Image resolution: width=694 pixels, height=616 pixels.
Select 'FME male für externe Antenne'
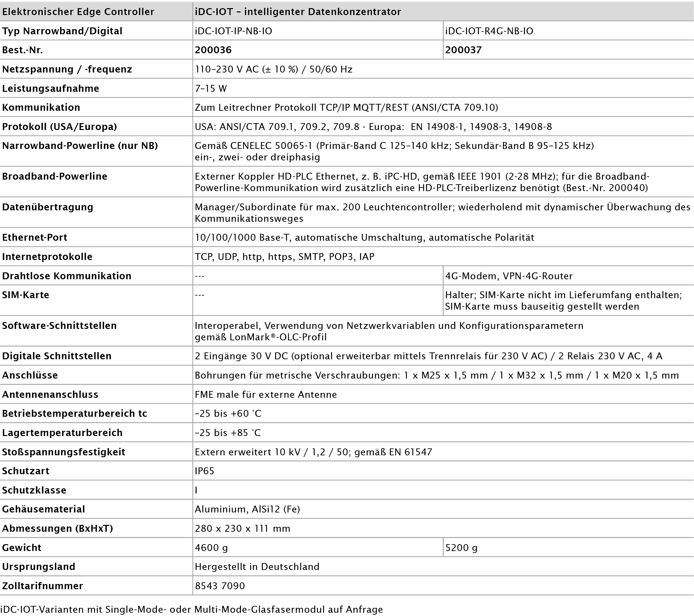[x=266, y=395]
